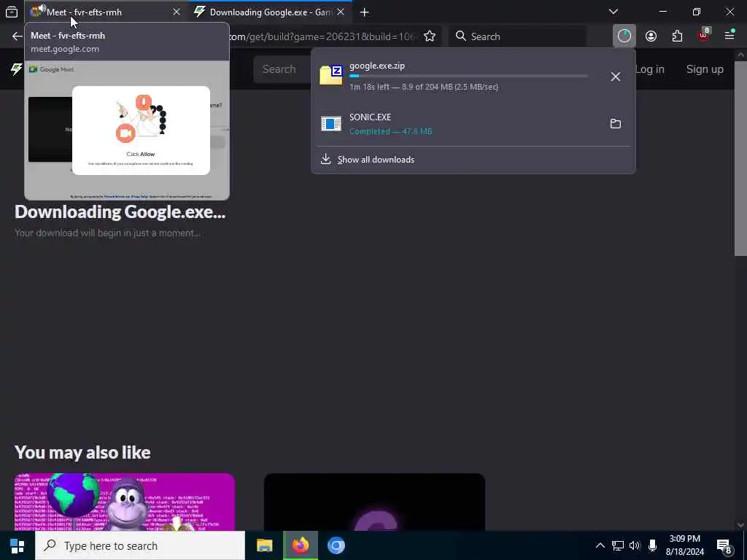Viewport: 747px width, 560px height.
Task: Click the Game Jolt lightning logo
Action: pyautogui.click(x=16, y=69)
